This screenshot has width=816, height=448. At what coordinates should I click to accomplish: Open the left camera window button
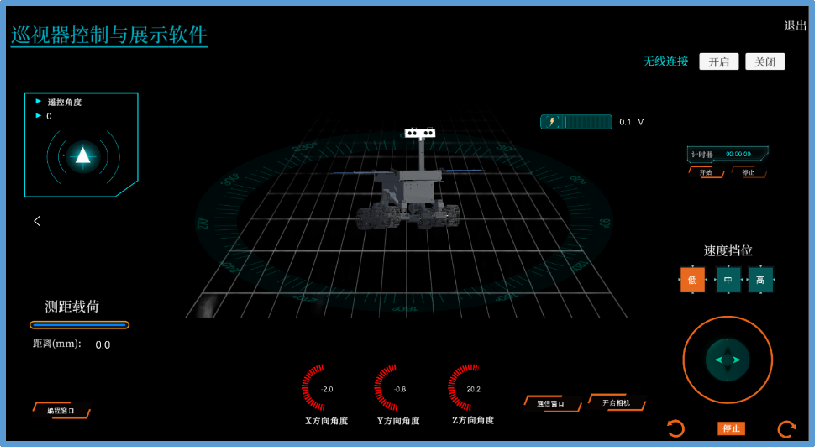[551, 403]
